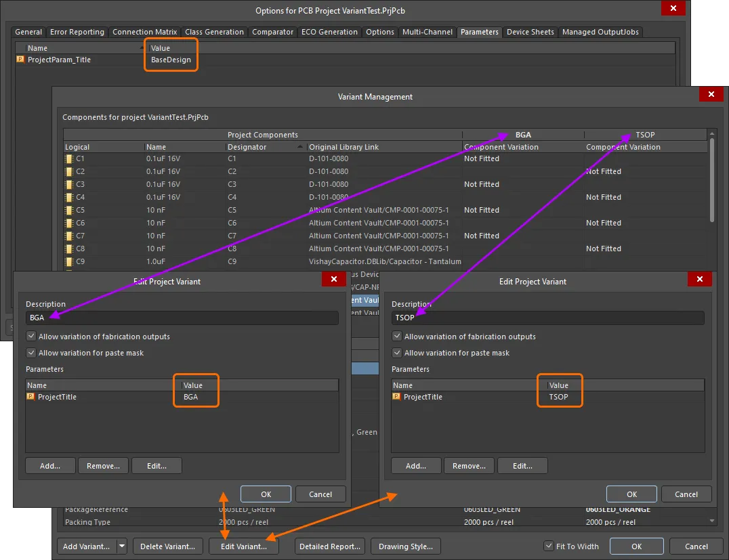Close the Options for PCB Project window
729x560 pixels.
[x=673, y=8]
